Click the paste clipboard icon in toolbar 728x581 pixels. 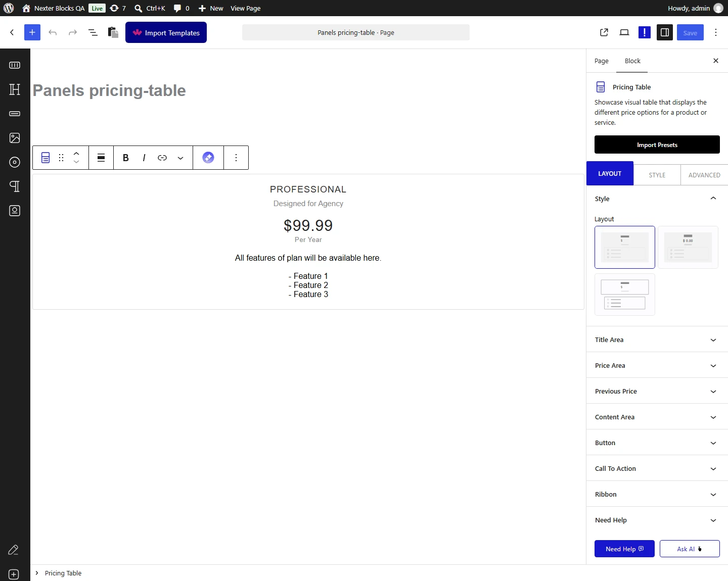113,32
